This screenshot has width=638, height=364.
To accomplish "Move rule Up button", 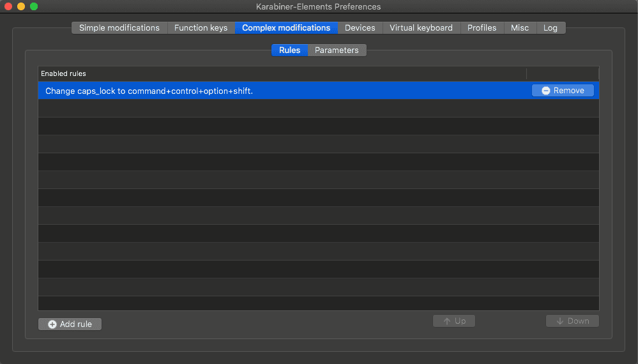I will coord(454,321).
